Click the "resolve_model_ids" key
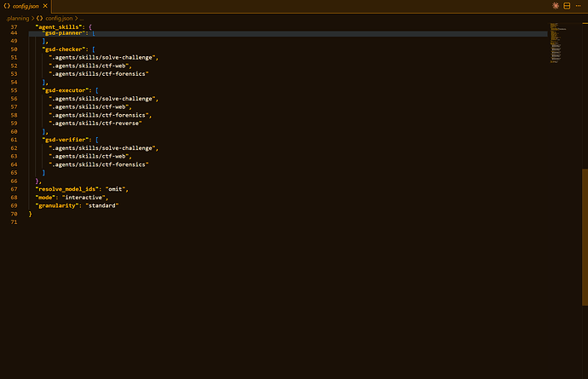588x379 pixels. [67, 189]
